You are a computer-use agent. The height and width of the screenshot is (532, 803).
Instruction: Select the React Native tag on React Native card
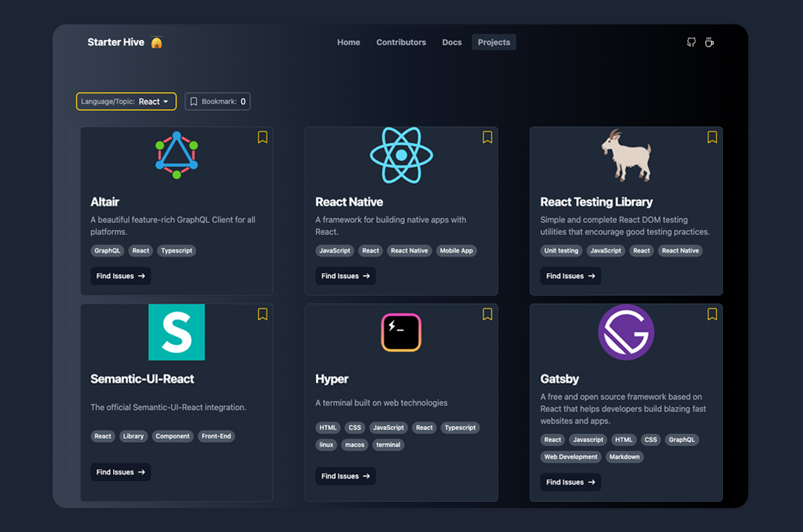409,251
